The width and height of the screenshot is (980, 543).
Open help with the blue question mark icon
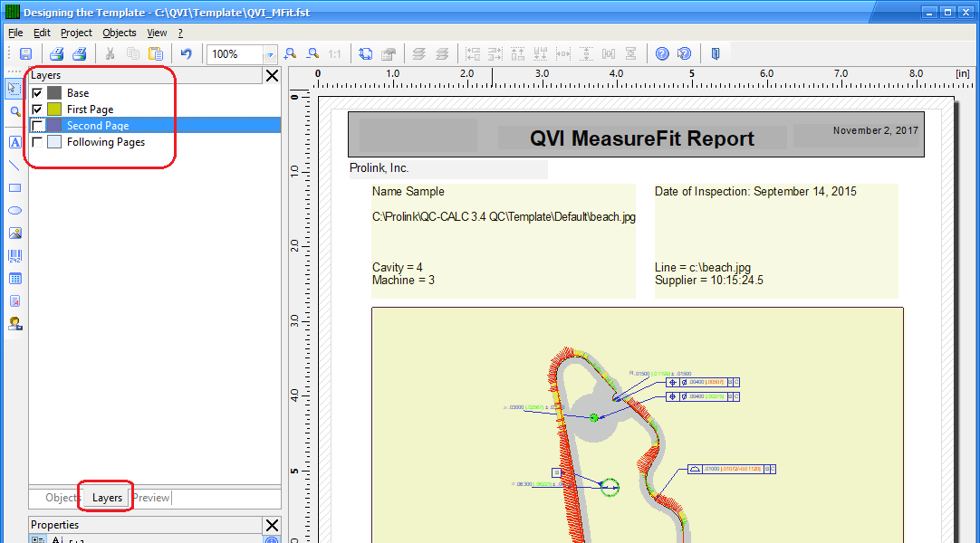pos(662,54)
